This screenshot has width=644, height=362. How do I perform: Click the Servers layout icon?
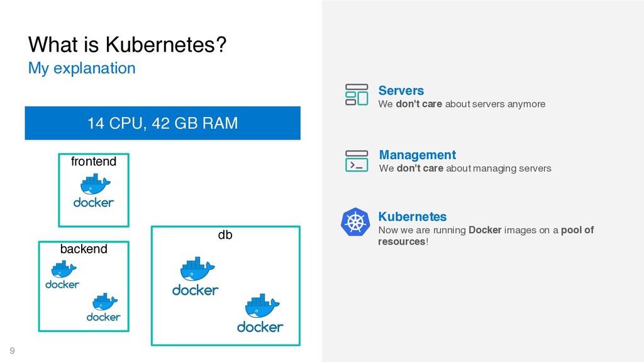pos(357,94)
